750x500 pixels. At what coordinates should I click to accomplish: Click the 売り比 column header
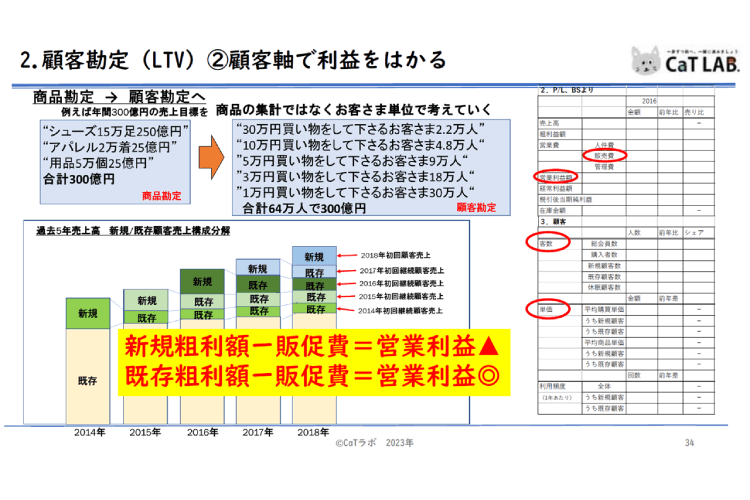[694, 112]
